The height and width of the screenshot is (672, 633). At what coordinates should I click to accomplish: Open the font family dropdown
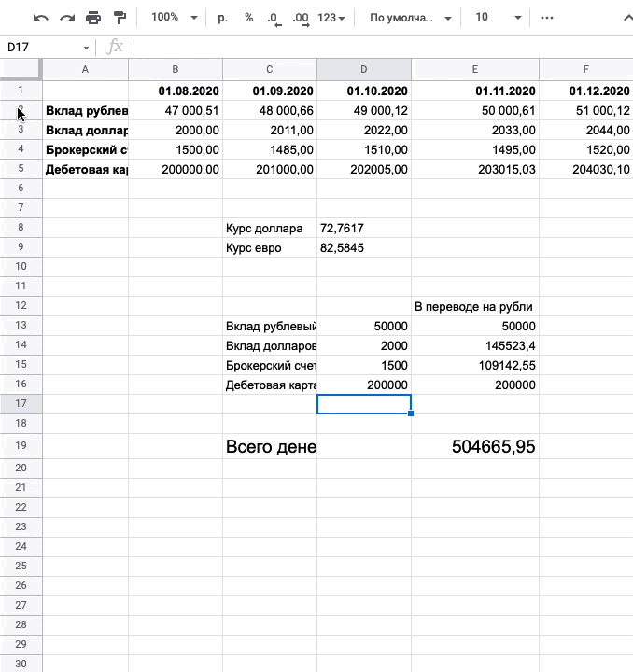(411, 18)
